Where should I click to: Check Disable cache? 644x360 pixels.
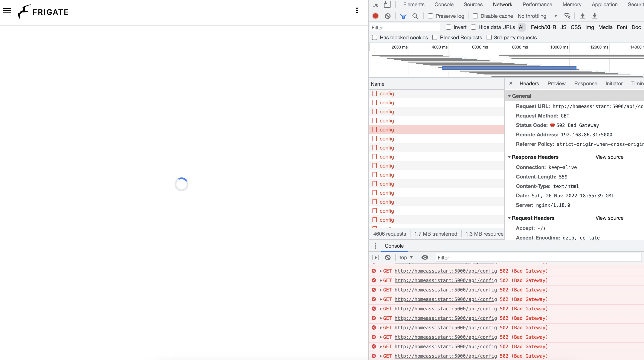(475, 16)
